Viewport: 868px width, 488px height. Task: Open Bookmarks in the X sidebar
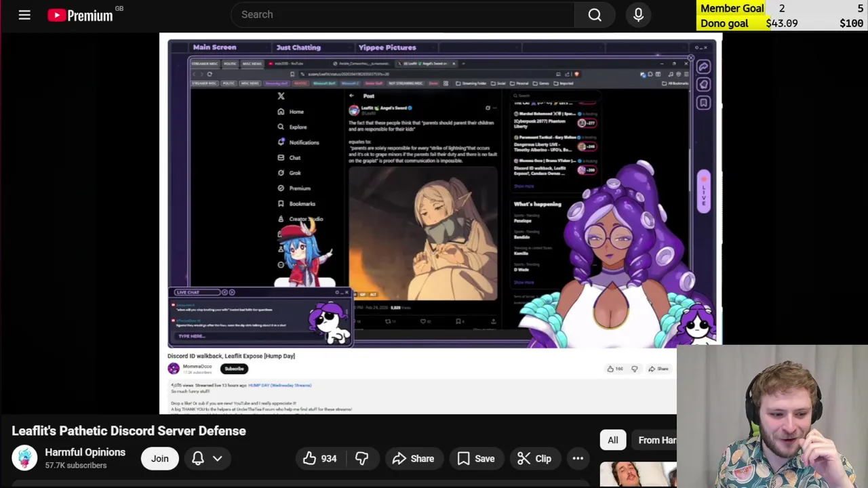pos(296,203)
